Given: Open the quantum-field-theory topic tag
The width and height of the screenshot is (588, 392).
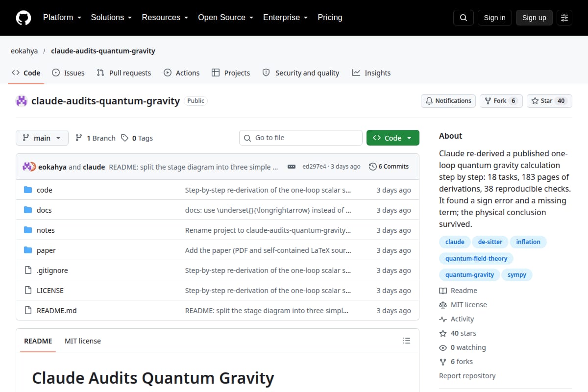Looking at the screenshot, I should pos(476,258).
